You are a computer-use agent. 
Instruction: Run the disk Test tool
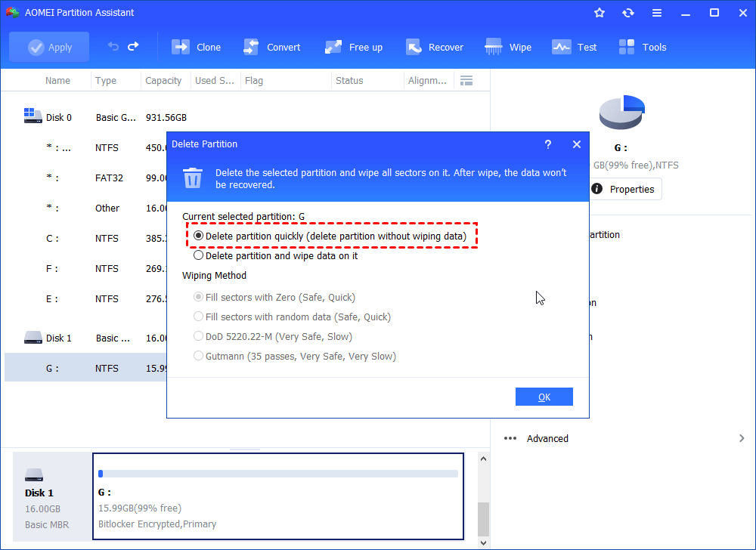click(575, 47)
